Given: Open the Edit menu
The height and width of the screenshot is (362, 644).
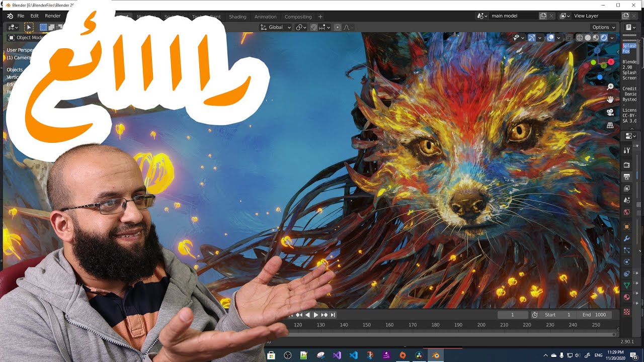Looking at the screenshot, I should 34,16.
